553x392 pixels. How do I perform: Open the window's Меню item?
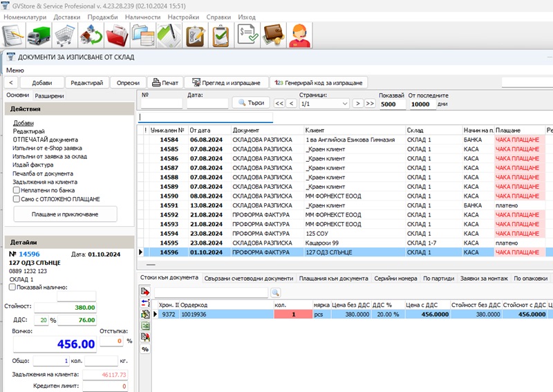[x=15, y=71]
